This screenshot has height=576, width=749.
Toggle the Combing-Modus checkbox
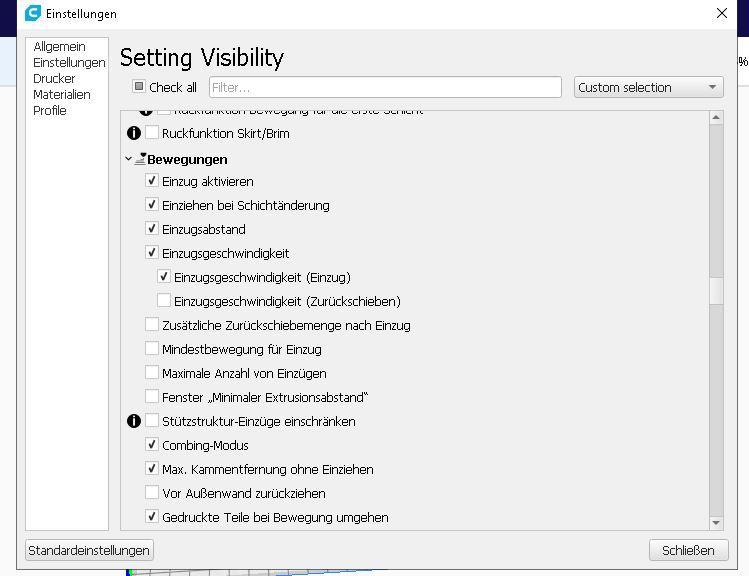pyautogui.click(x=152, y=445)
